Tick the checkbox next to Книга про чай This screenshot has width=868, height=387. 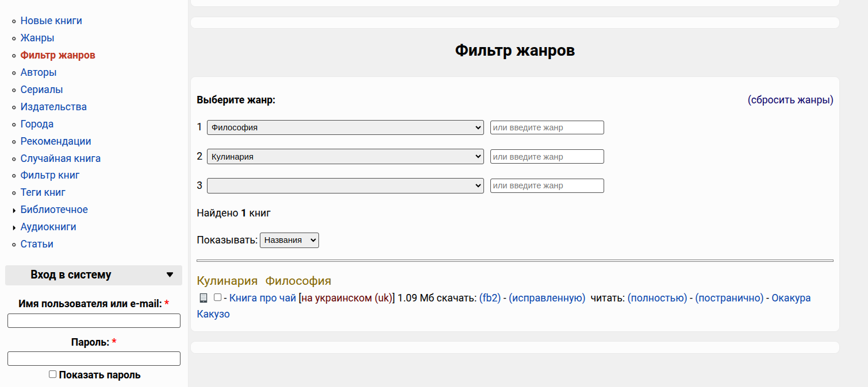217,297
